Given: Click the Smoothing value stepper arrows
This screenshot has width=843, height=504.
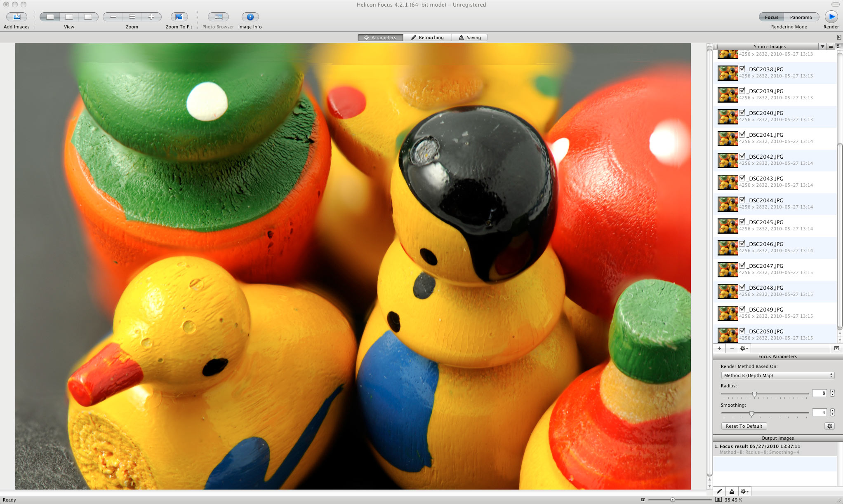Looking at the screenshot, I should (x=832, y=413).
